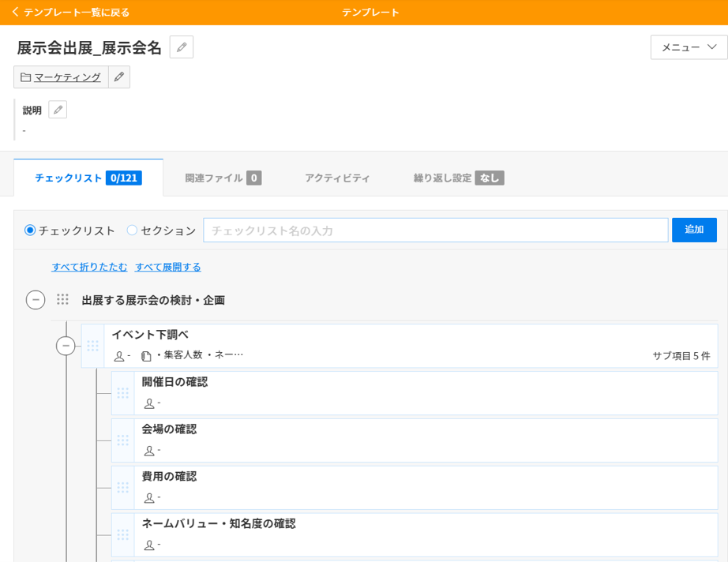
Task: Open the 費用の確認 checklist item
Action: (415, 488)
